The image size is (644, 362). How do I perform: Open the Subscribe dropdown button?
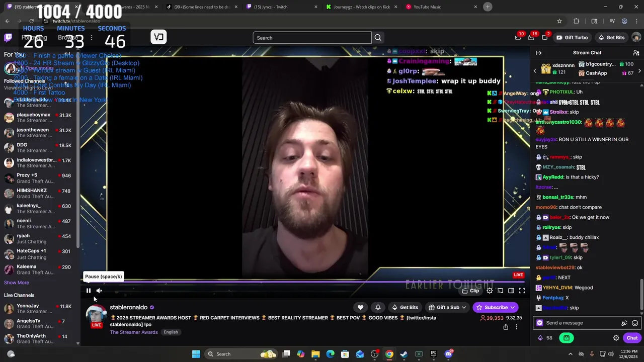pyautogui.click(x=496, y=307)
